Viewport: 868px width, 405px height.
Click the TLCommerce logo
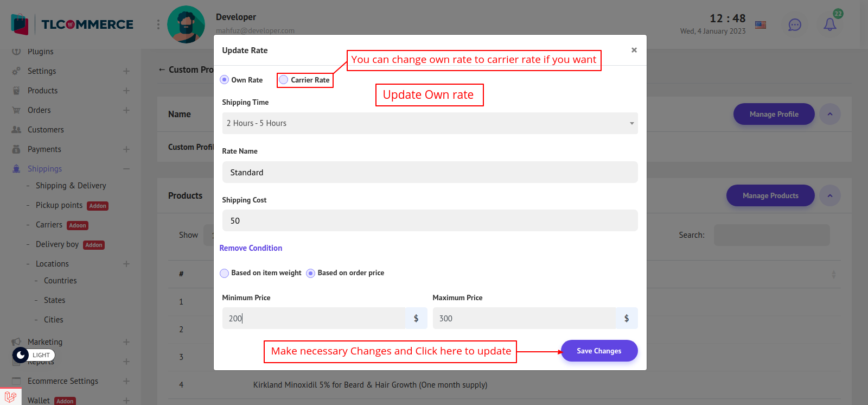click(x=72, y=24)
